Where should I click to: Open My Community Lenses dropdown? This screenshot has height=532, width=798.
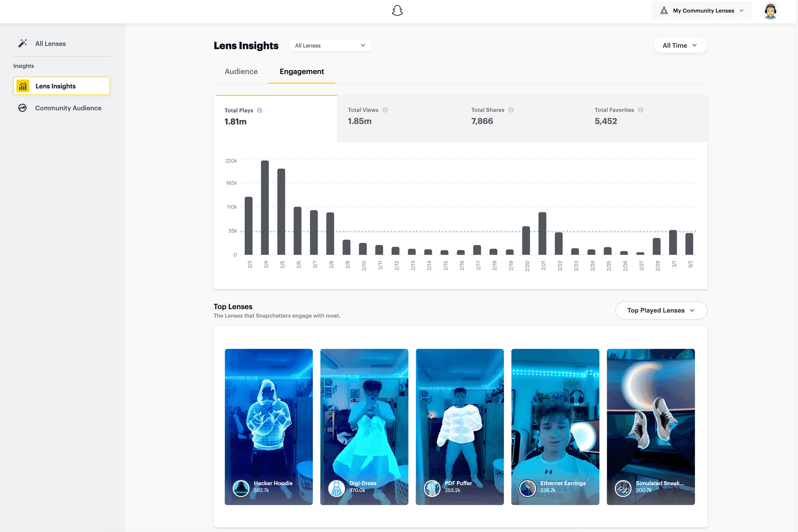[x=702, y=11]
